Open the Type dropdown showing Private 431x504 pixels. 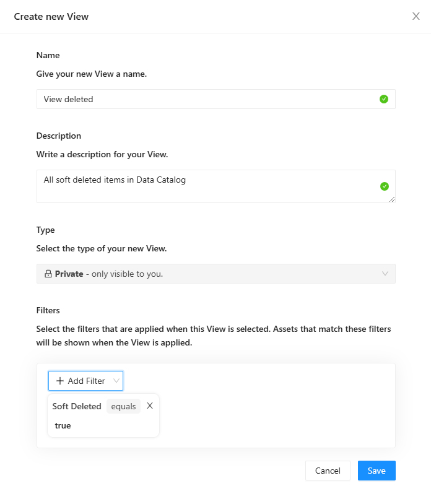click(211, 274)
